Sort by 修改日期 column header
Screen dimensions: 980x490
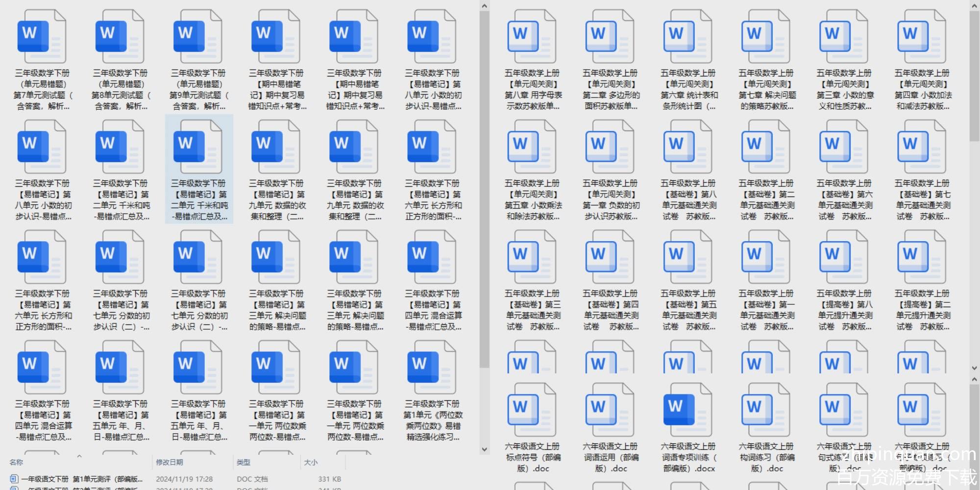click(x=170, y=462)
